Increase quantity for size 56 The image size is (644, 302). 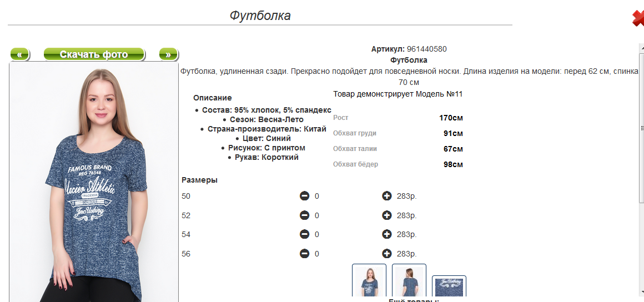pyautogui.click(x=387, y=254)
